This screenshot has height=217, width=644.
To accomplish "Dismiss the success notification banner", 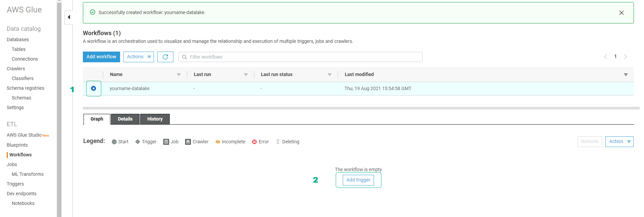I will pyautogui.click(x=622, y=13).
